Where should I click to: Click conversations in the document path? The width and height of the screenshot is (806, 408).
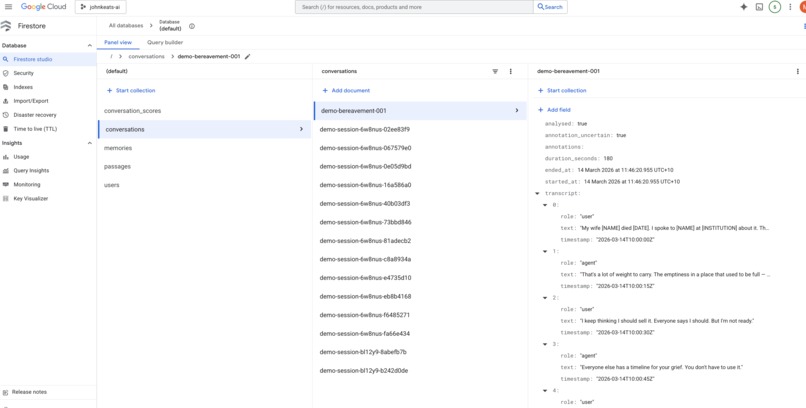pos(146,57)
